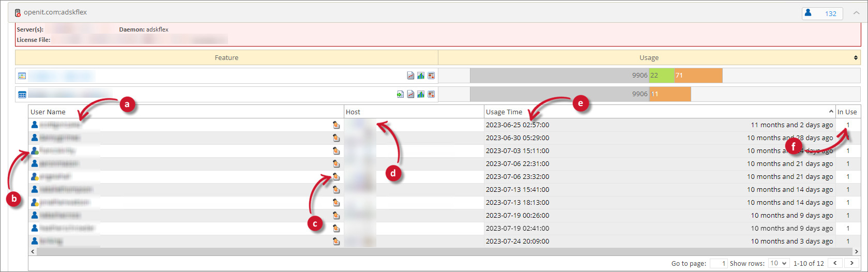868x272 pixels.
Task: Click the orange 71 usage bar segment
Action: pos(698,75)
